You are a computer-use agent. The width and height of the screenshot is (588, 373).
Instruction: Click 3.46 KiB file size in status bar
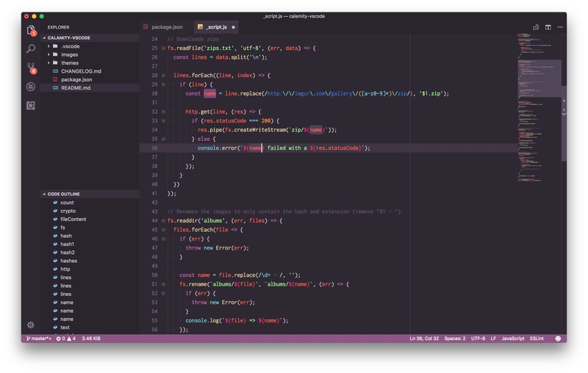(91, 338)
